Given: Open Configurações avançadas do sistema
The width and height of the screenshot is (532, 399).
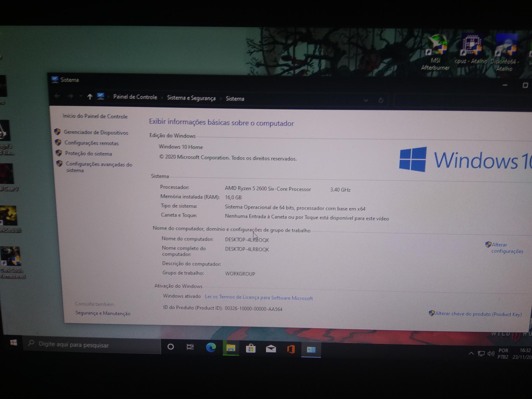Looking at the screenshot, I should (99, 167).
